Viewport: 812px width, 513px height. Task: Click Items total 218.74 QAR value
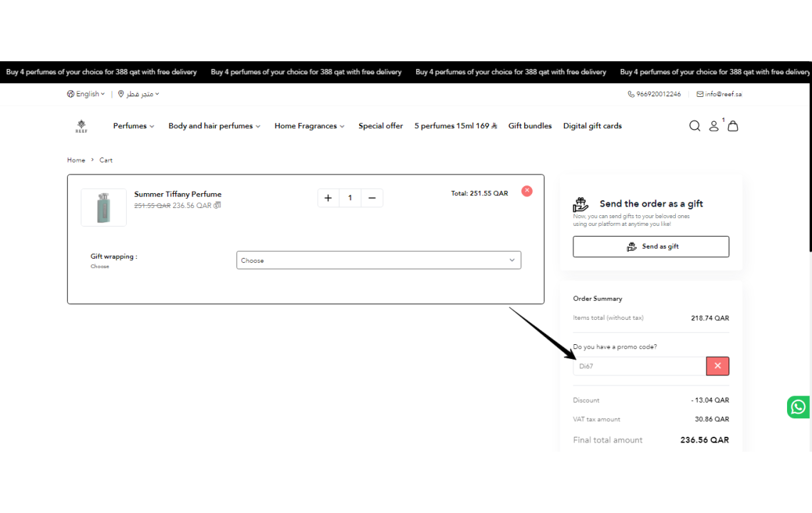click(x=710, y=318)
